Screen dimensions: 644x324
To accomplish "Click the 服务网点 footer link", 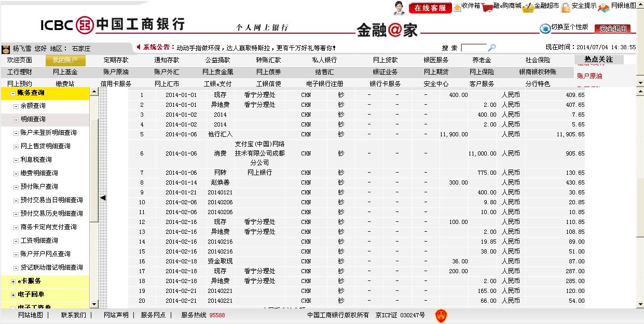I will [x=153, y=315].
